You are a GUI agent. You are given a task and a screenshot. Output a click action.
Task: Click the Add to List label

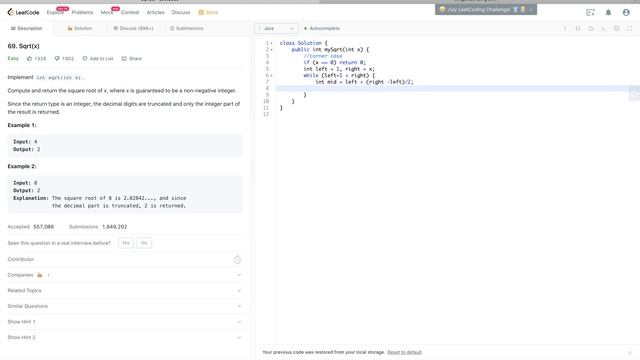(x=101, y=58)
